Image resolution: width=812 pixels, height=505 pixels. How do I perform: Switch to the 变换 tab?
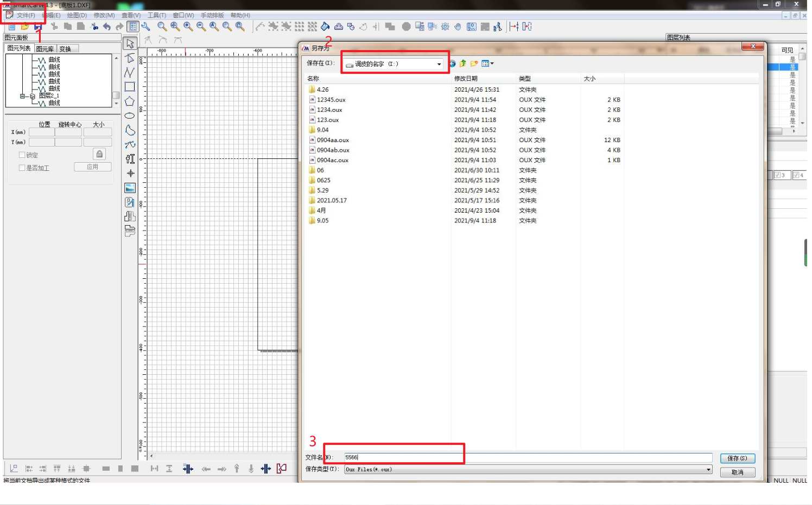tap(67, 49)
